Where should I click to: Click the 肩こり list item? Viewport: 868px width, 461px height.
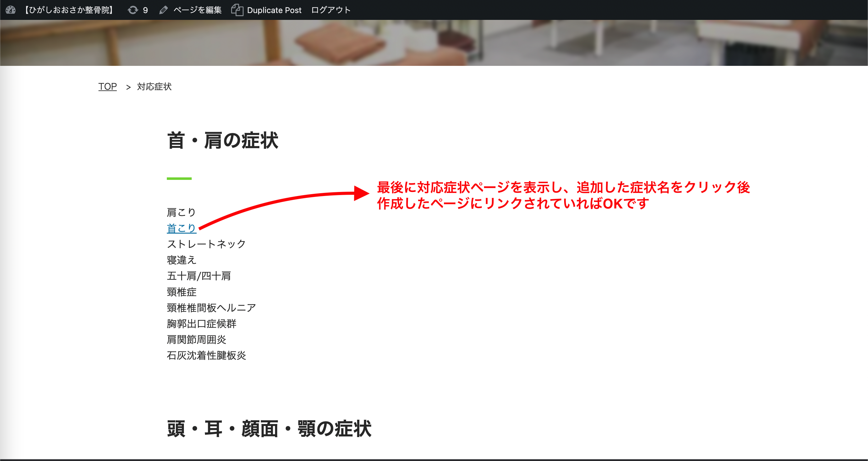(181, 212)
